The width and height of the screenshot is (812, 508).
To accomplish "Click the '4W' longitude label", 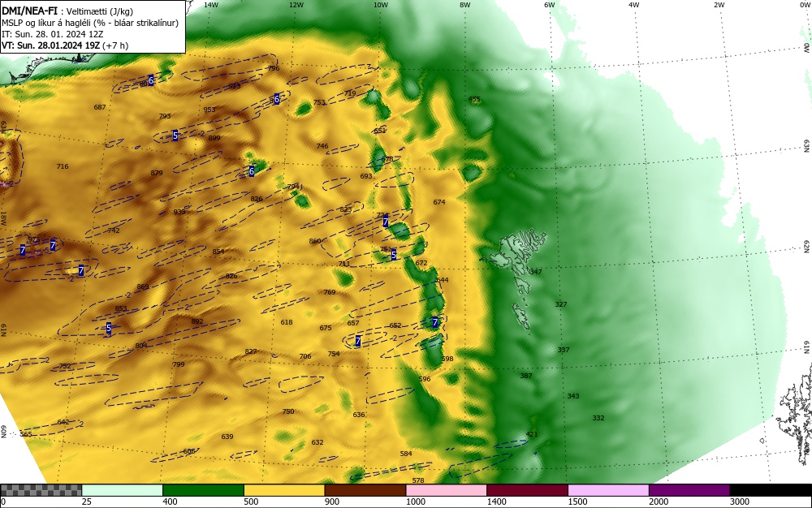I will (x=634, y=5).
